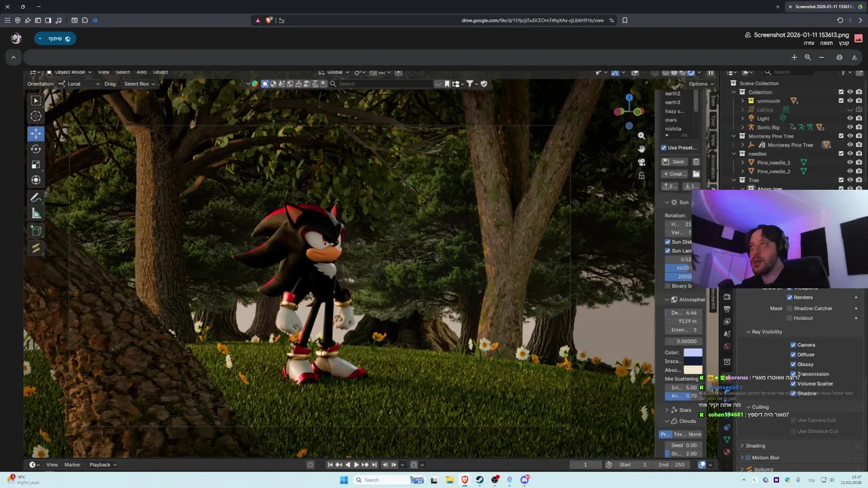868x488 pixels.
Task: Click the viewport zoom magnifier icon
Action: click(x=642, y=136)
